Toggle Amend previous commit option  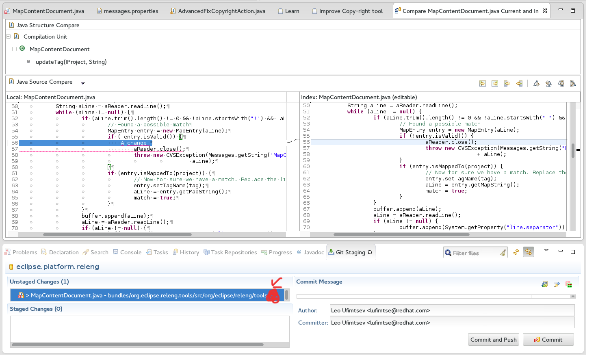pyautogui.click(x=544, y=284)
